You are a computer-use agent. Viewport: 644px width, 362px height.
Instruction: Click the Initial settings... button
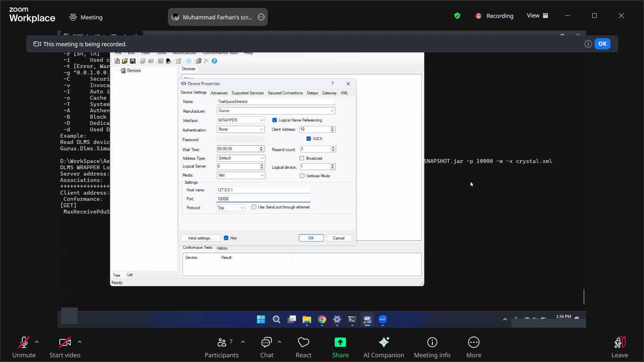201,238
